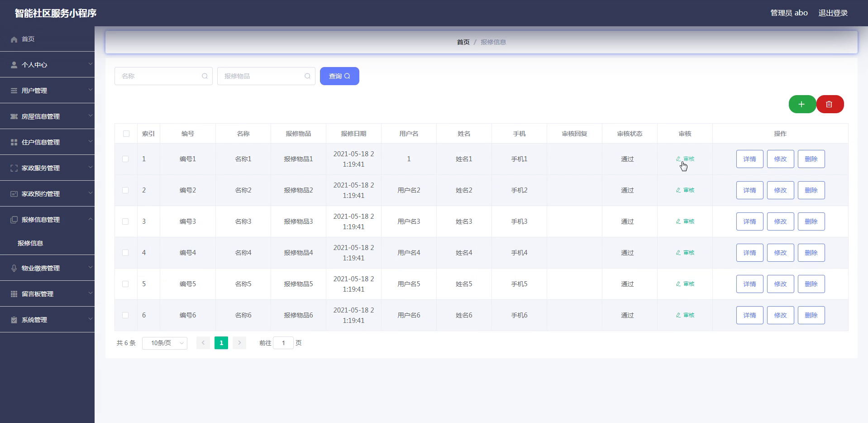This screenshot has width=868, height=423.
Task: Click the search icon in the 名称 field
Action: 205,76
